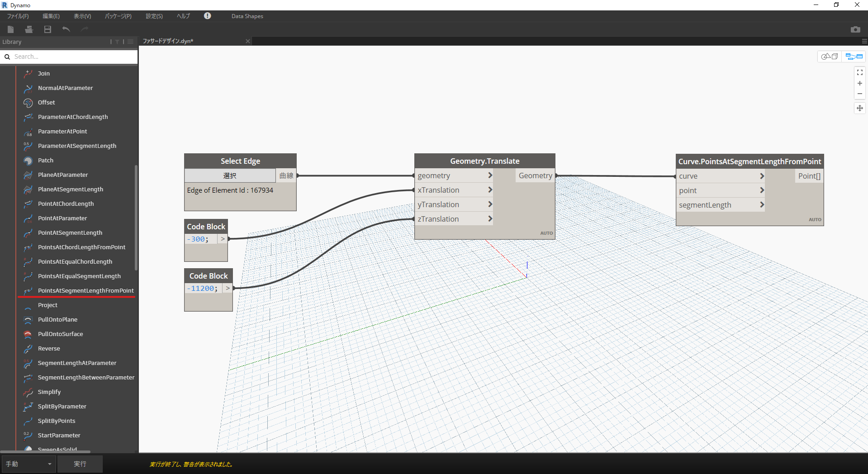
Task: Click the PullOntoSurface node icon
Action: point(28,334)
